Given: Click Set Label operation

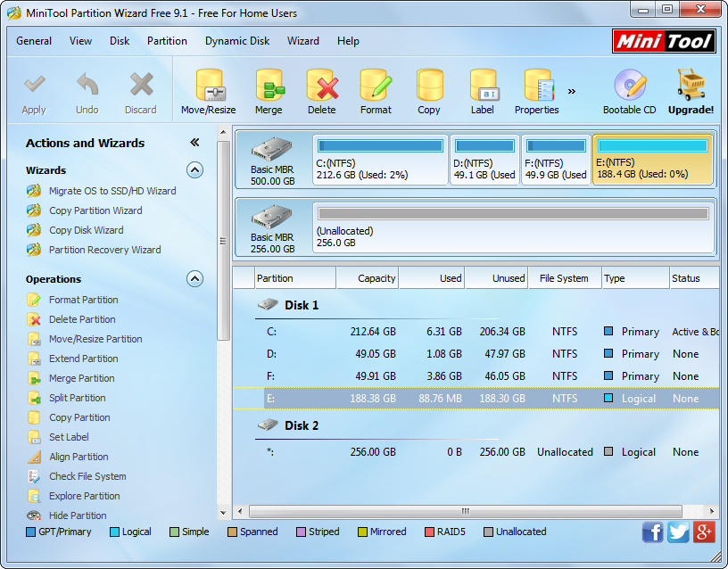Looking at the screenshot, I should click(58, 437).
